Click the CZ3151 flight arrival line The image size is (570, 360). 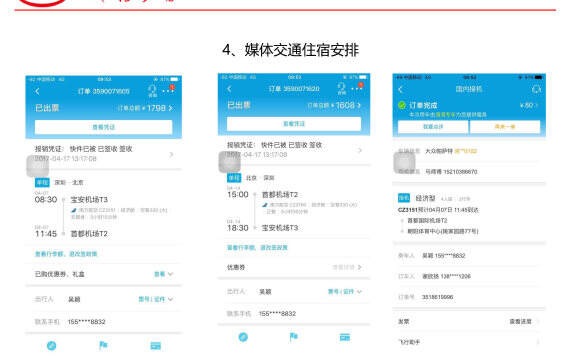(438, 210)
